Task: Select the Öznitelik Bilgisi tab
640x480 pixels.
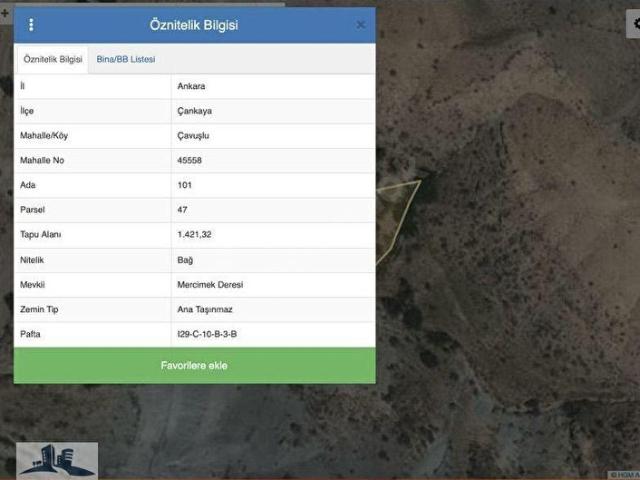Action: click(x=53, y=60)
